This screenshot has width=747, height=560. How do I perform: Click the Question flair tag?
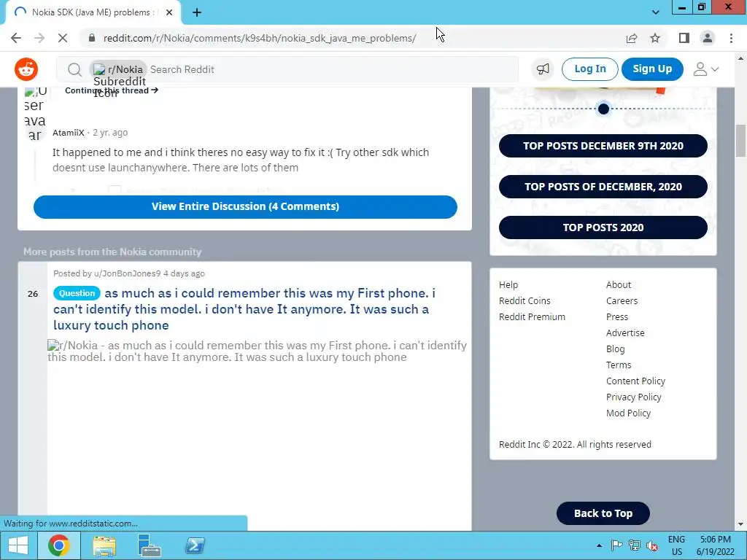(77, 293)
